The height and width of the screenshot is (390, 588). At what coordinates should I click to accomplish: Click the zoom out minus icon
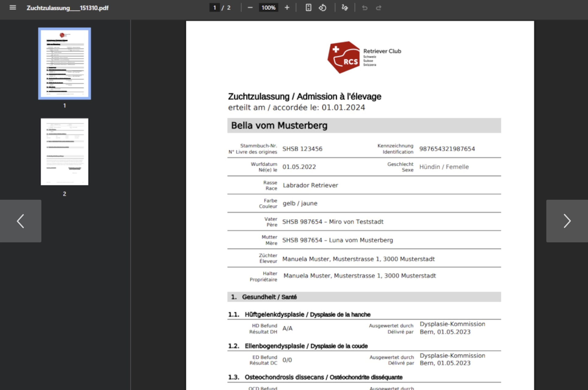[x=250, y=8]
